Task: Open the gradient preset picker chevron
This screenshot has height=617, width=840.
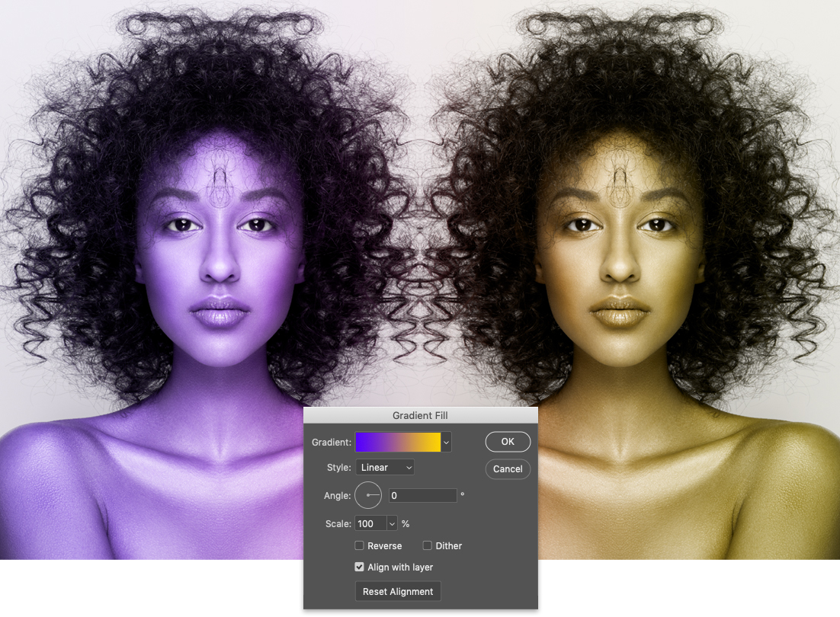Action: tap(446, 442)
